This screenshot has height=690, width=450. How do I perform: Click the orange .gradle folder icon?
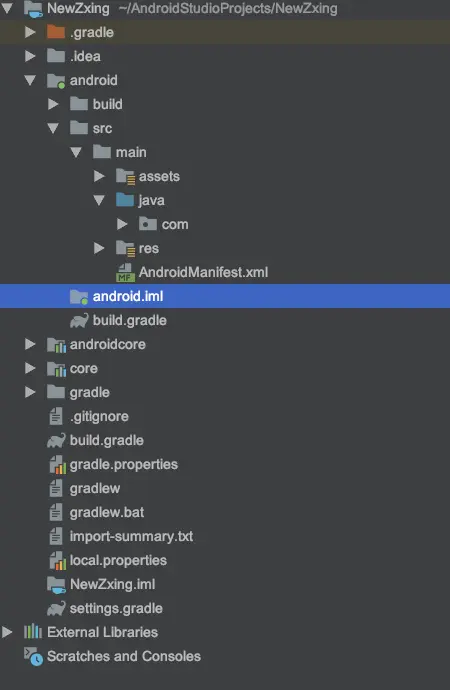[x=56, y=32]
